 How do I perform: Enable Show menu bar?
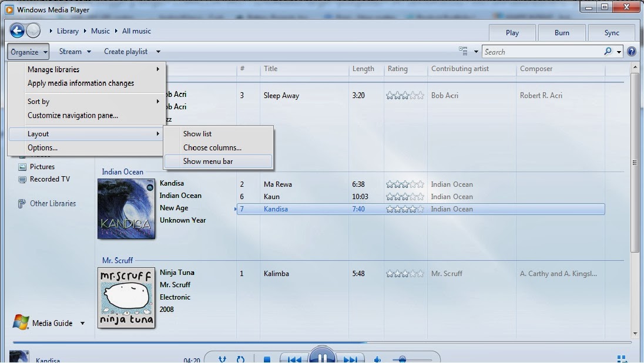[x=218, y=162]
